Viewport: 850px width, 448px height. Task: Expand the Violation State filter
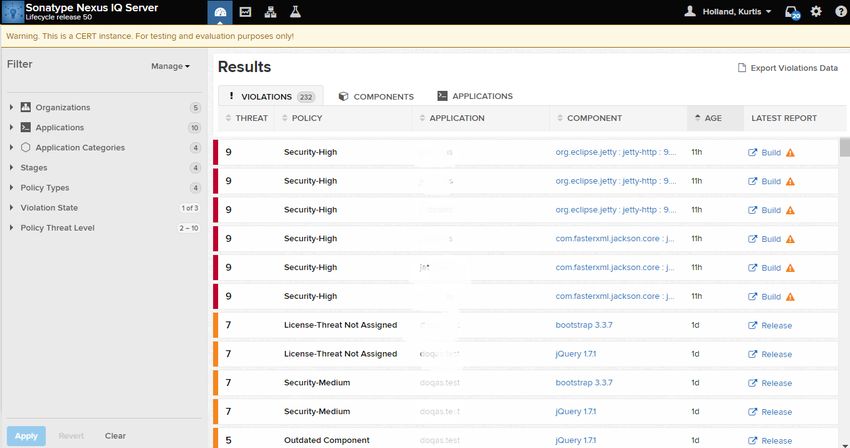click(11, 208)
